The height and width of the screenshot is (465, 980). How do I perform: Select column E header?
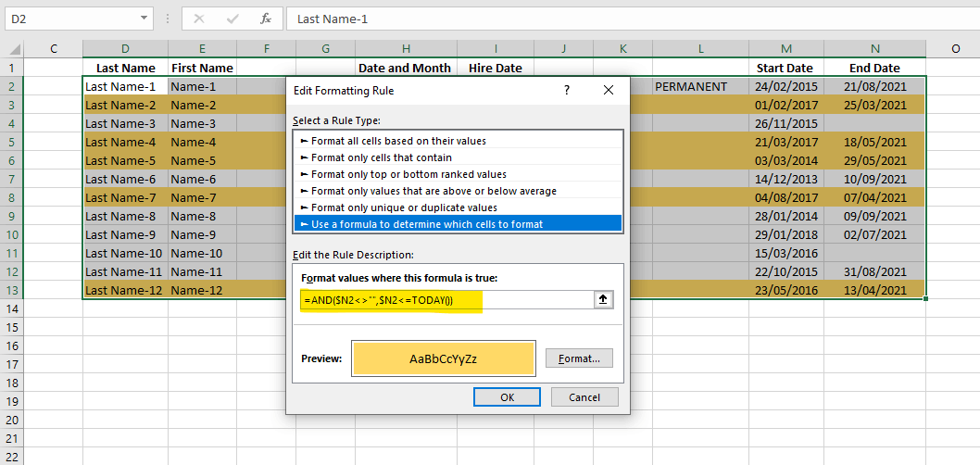(203, 49)
